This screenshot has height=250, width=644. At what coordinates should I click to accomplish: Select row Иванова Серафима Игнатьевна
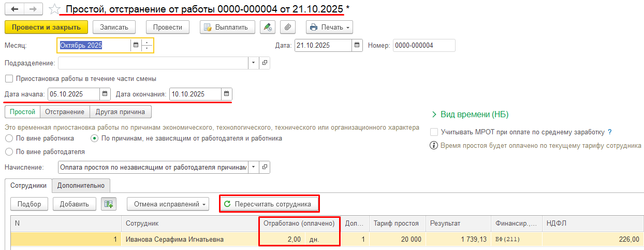pos(327,239)
